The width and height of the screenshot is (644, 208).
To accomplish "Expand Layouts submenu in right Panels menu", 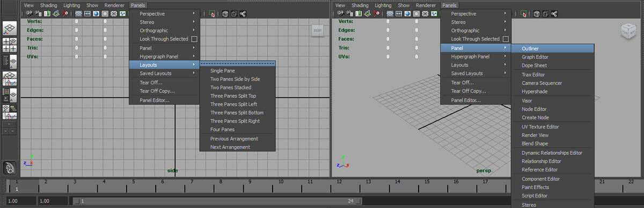I will 476,64.
